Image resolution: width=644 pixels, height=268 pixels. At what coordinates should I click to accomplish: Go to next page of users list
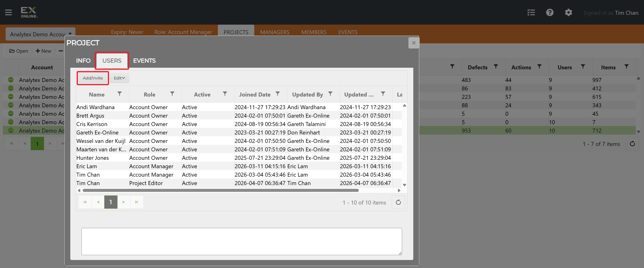[124, 202]
